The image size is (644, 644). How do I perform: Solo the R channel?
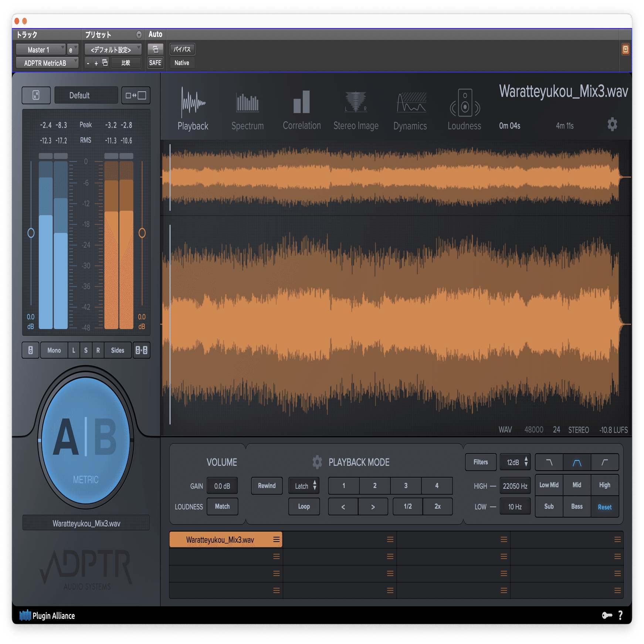98,350
